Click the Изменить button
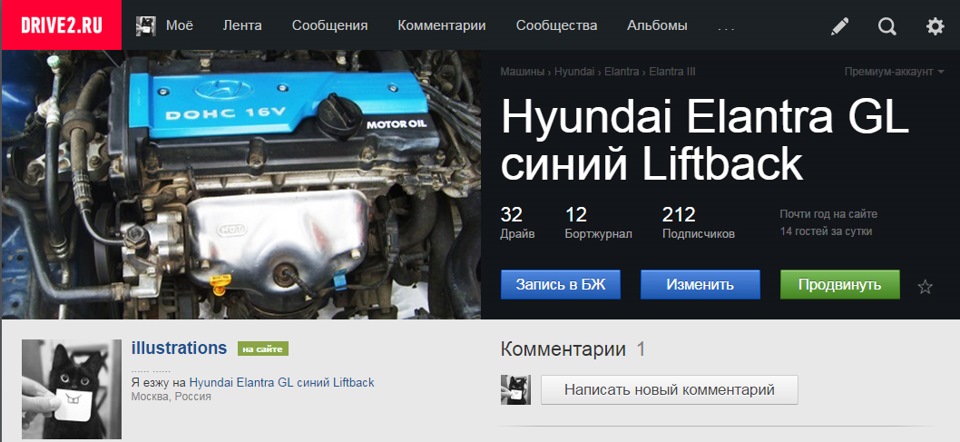 (x=700, y=285)
